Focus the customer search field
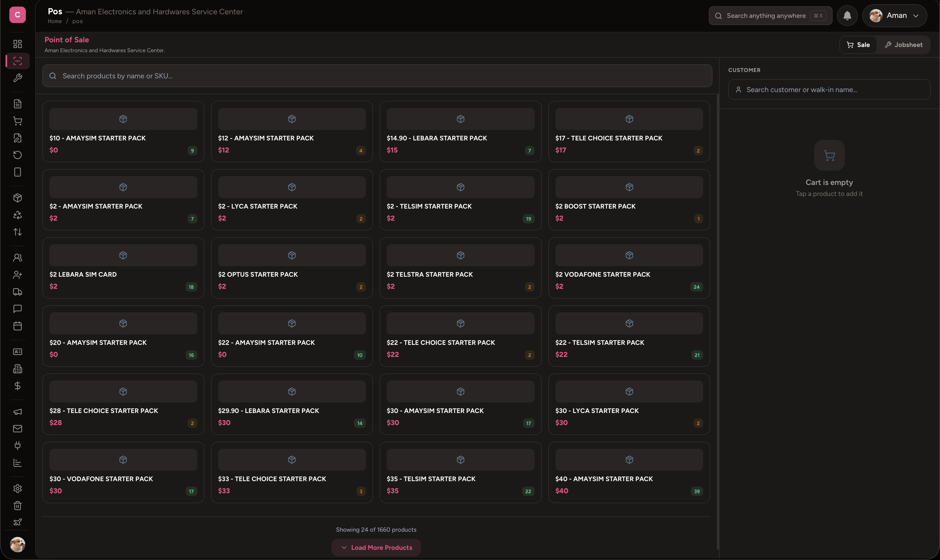 (x=829, y=89)
